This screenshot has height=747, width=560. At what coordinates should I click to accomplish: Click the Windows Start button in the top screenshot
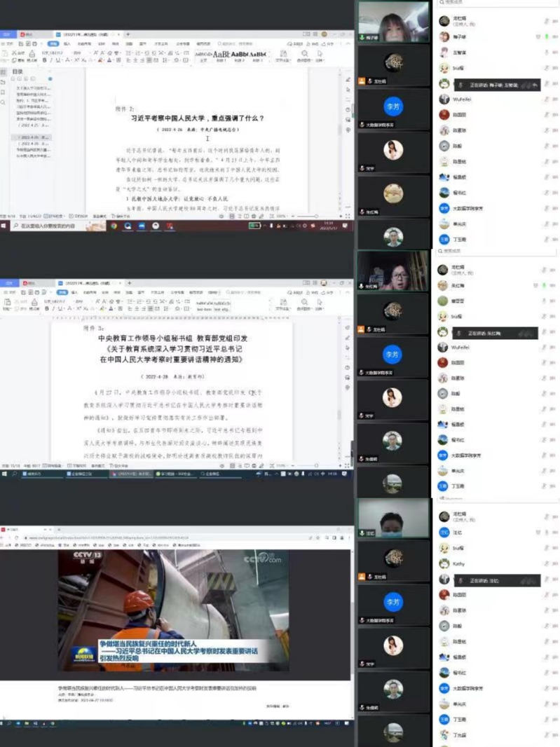(4, 226)
